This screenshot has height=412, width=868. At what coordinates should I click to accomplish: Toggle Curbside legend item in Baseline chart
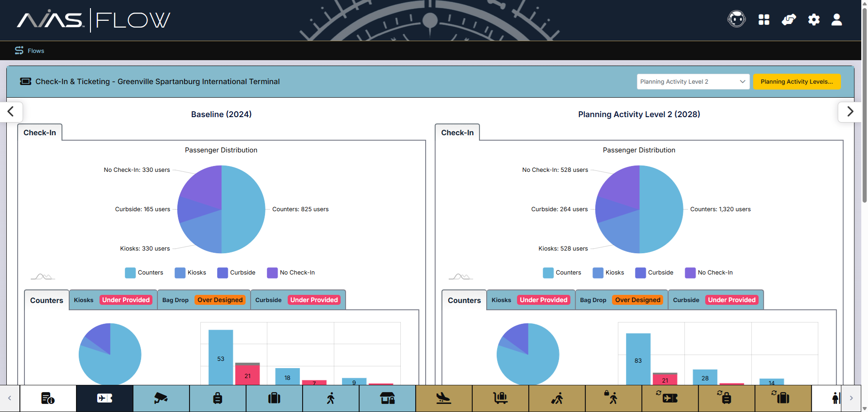click(237, 273)
